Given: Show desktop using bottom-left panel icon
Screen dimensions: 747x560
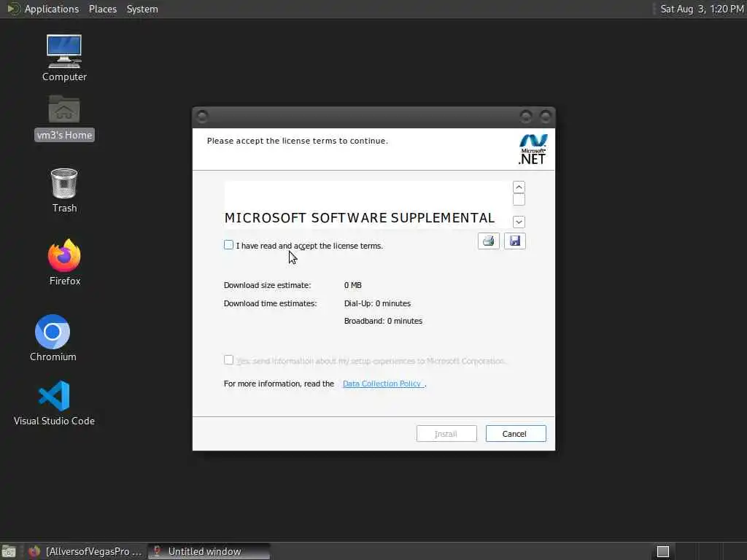Looking at the screenshot, I should click(9, 551).
